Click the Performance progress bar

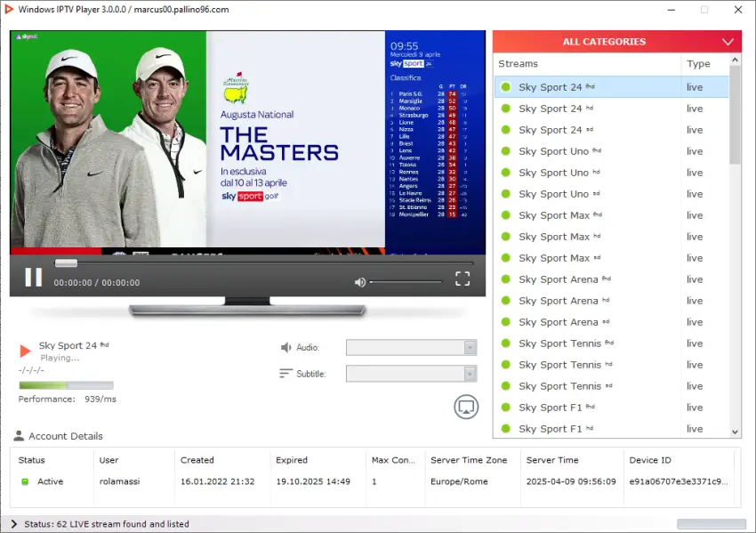click(66, 385)
